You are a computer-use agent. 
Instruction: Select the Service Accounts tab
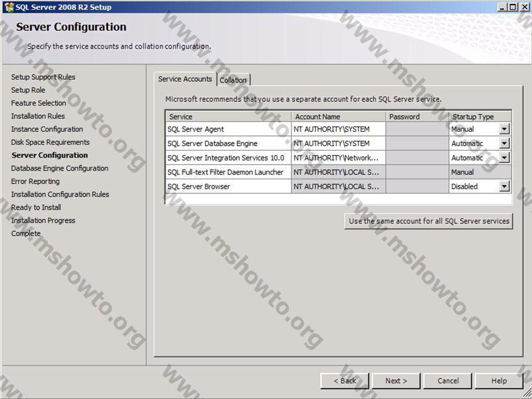pos(185,79)
